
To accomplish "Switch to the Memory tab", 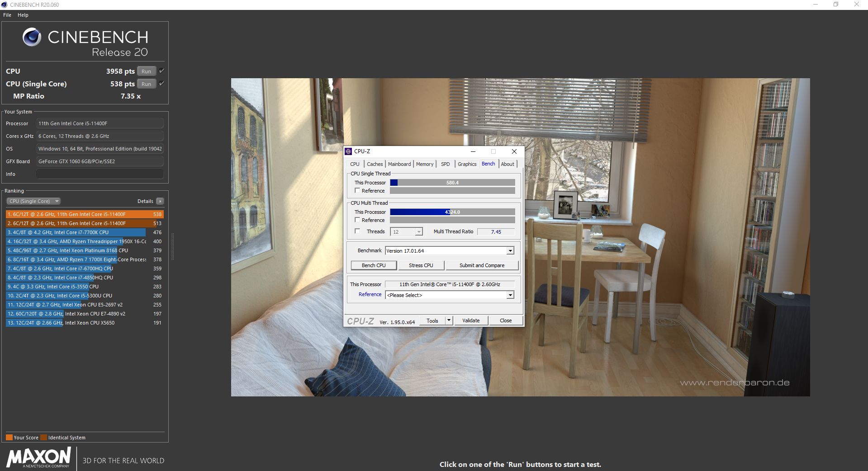I will 425,164.
